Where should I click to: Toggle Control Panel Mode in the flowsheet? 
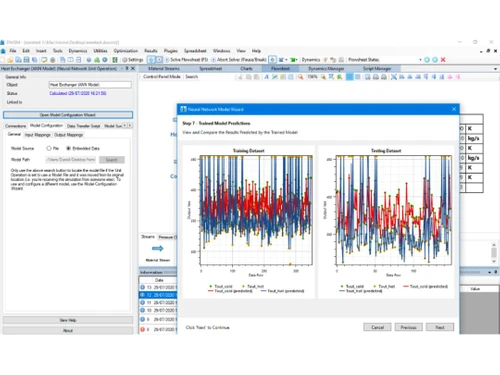162,77
